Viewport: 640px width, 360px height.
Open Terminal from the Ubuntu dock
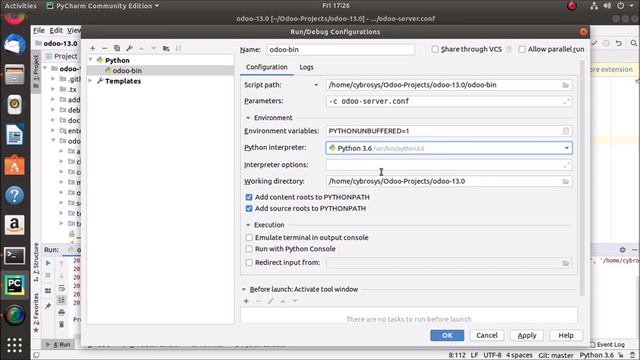tap(14, 256)
